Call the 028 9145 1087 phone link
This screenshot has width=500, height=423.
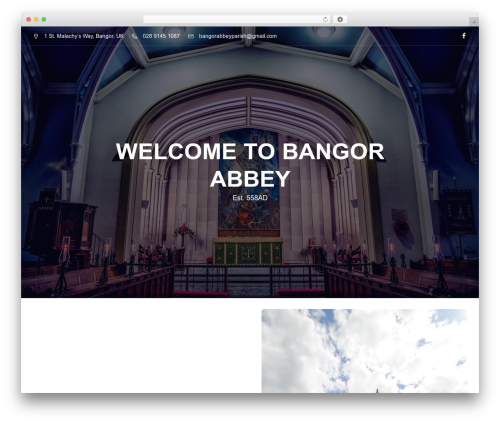coord(161,36)
